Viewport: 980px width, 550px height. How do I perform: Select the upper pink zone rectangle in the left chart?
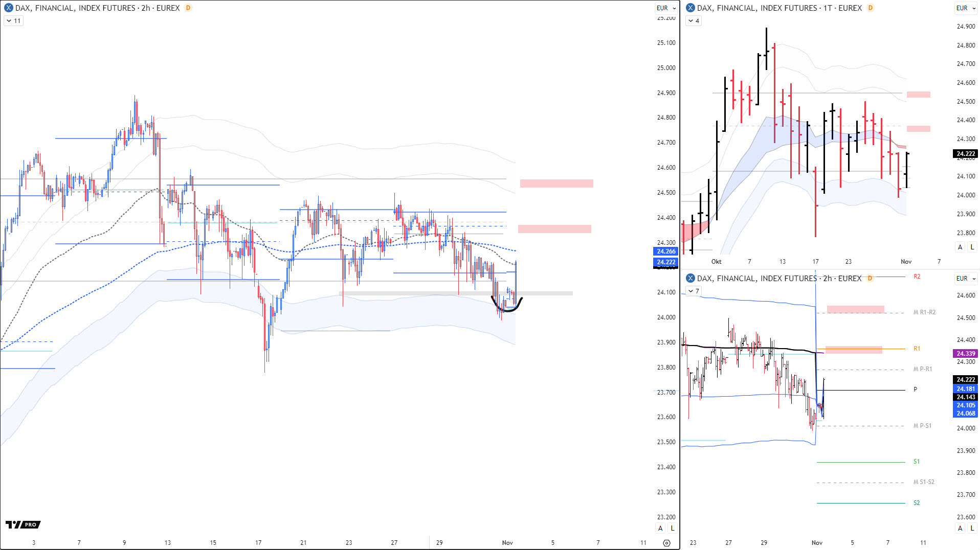556,184
